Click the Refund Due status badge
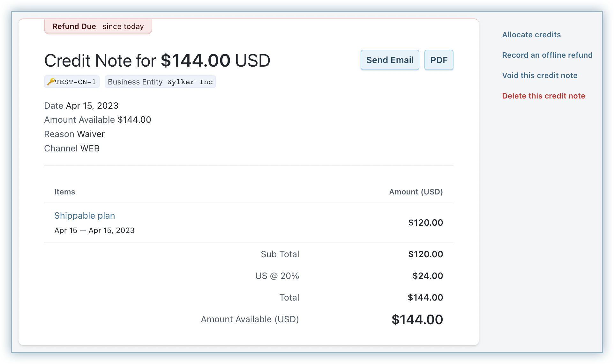This screenshot has height=364, width=614. point(98,26)
